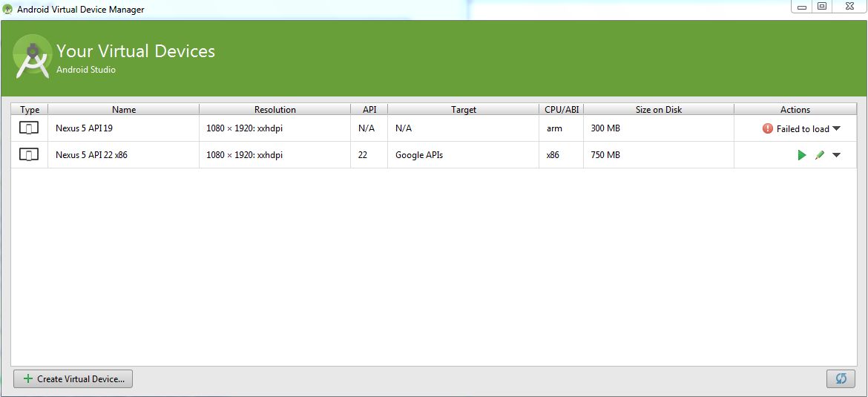Sort by the API column header
Screen dimensions: 868x397
click(x=369, y=110)
